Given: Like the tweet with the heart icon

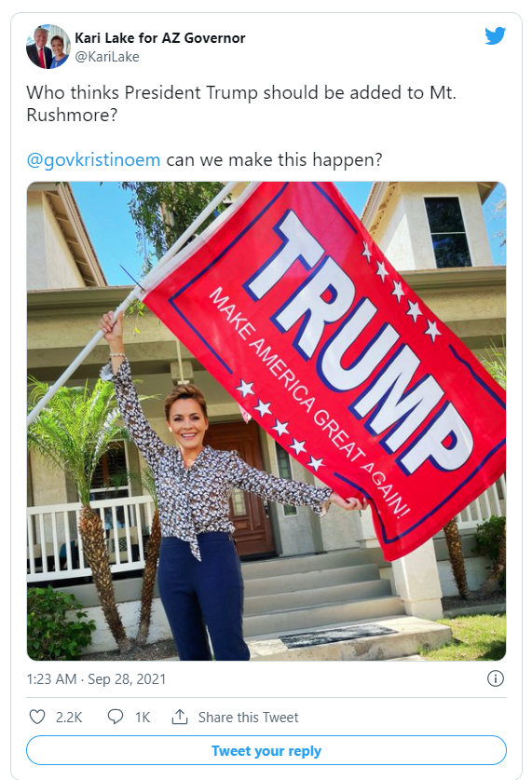Looking at the screenshot, I should tap(37, 717).
